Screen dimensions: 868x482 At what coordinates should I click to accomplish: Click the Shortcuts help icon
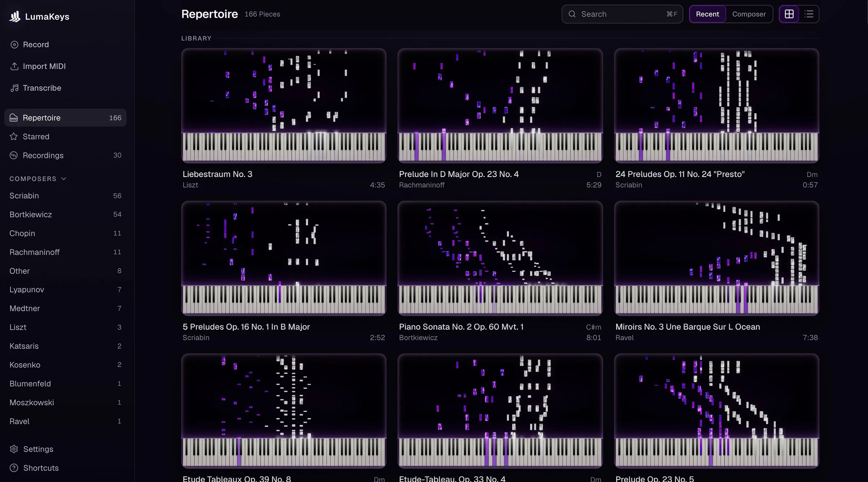pyautogui.click(x=14, y=468)
